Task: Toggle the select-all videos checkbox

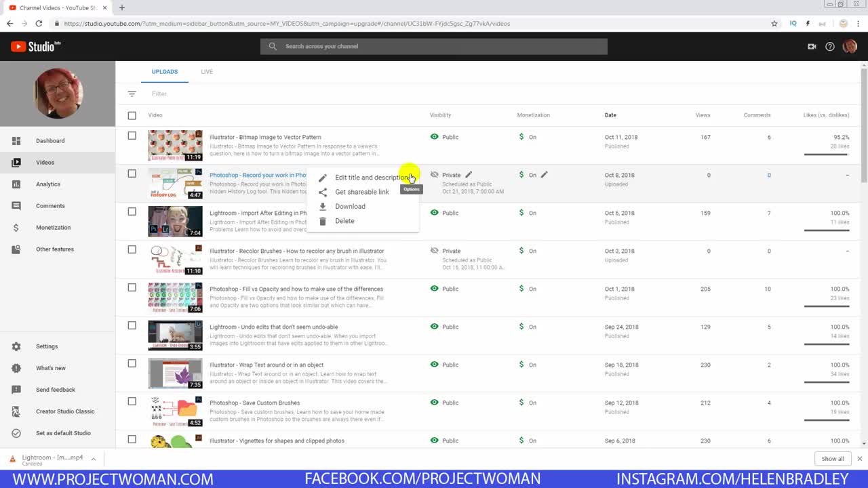Action: pyautogui.click(x=132, y=115)
